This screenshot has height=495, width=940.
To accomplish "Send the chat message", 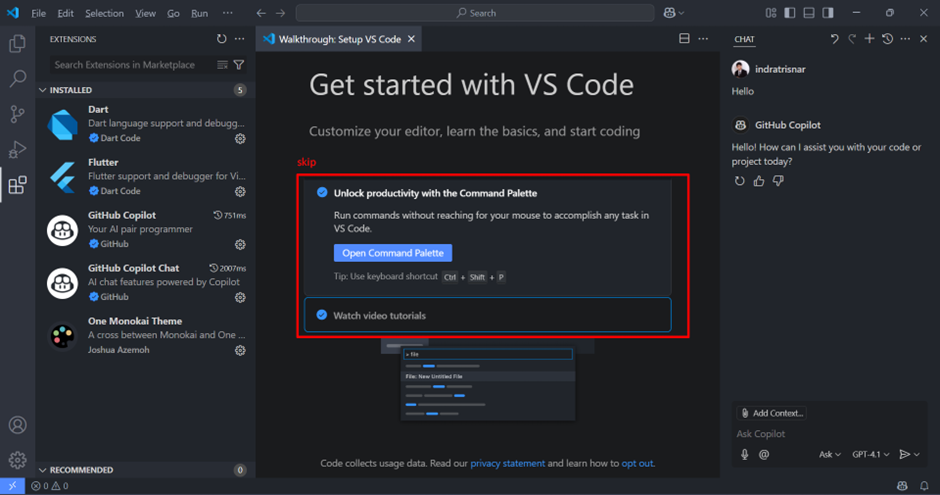I will pyautogui.click(x=905, y=454).
